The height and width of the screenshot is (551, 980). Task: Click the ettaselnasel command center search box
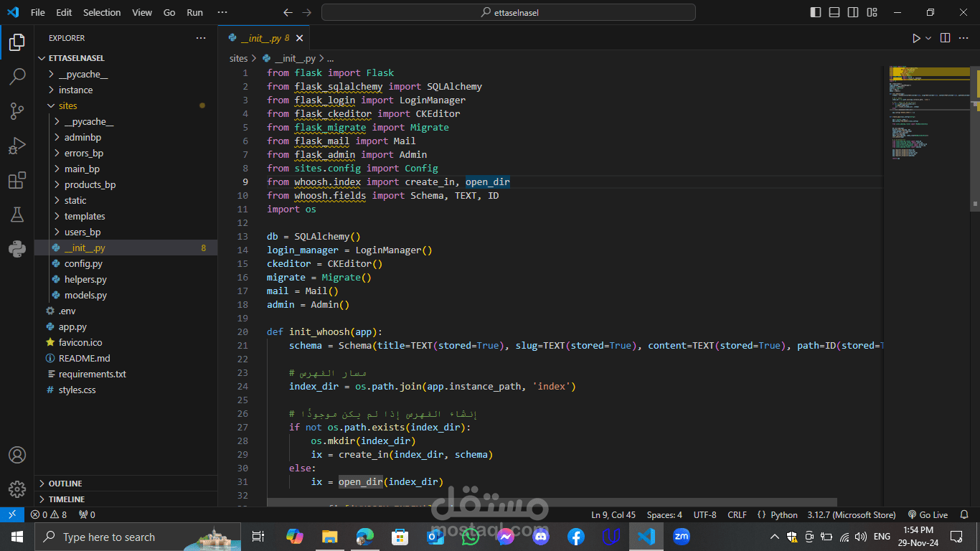(508, 12)
